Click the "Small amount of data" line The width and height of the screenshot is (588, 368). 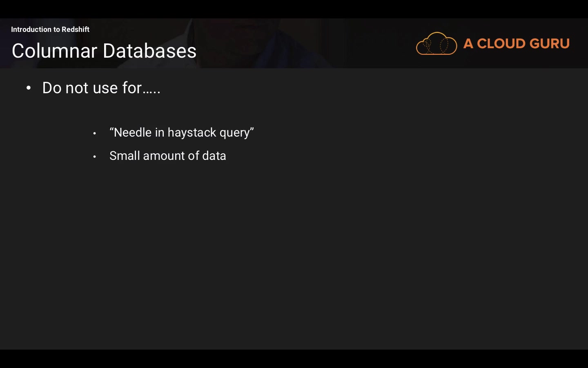coord(167,156)
